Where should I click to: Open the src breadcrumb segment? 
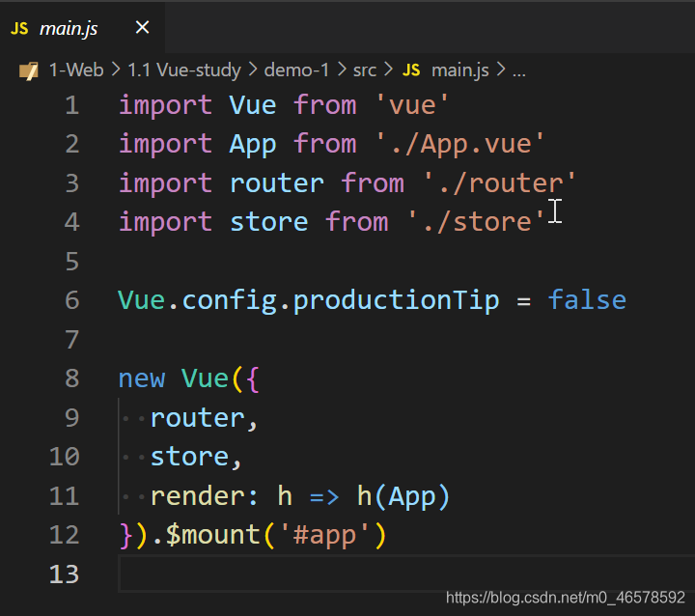coord(365,70)
